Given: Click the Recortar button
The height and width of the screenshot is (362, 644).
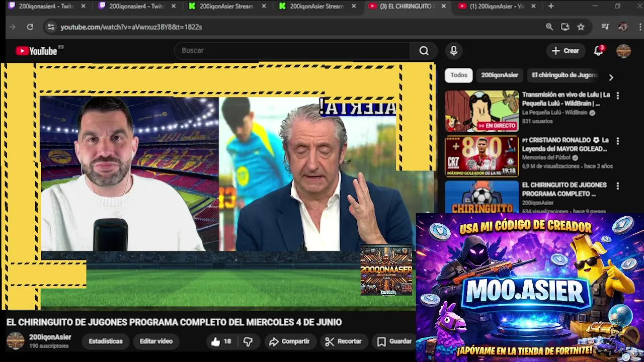Looking at the screenshot, I should coord(344,341).
